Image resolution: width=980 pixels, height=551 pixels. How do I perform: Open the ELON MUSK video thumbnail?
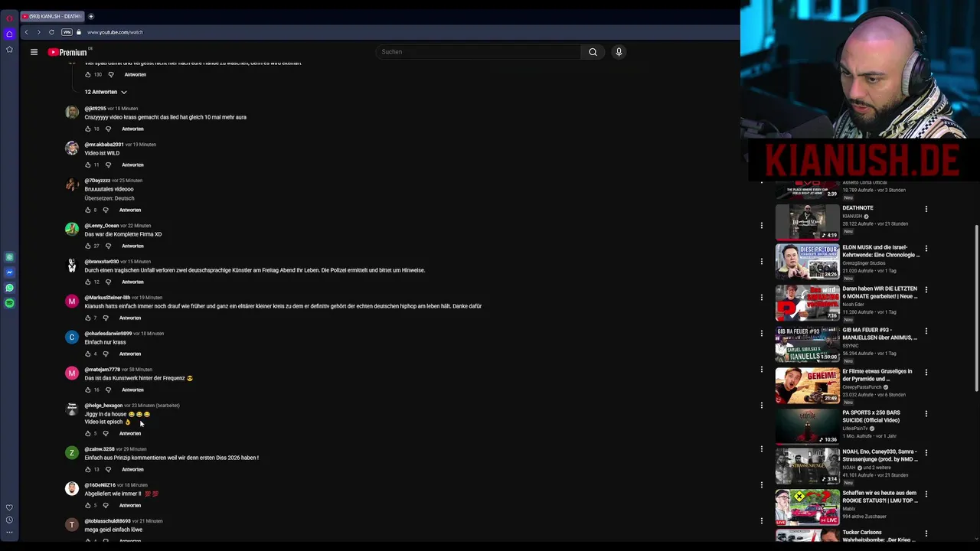[x=807, y=262]
